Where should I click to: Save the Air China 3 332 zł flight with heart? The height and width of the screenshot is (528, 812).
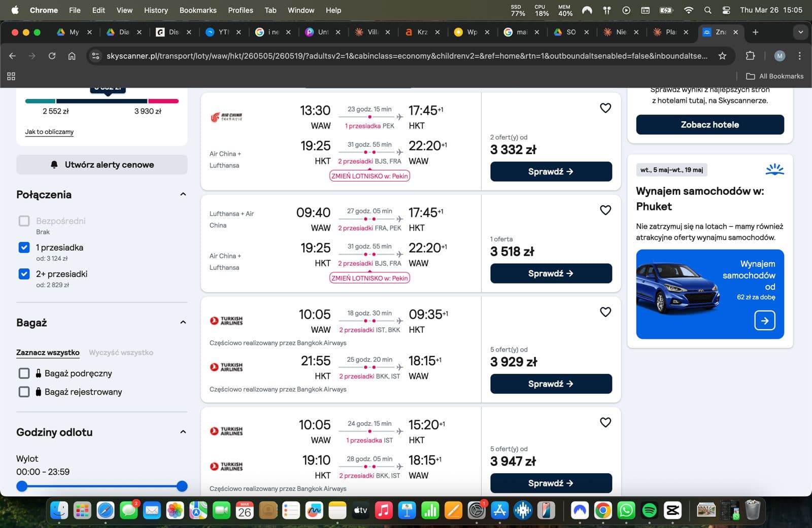point(605,108)
